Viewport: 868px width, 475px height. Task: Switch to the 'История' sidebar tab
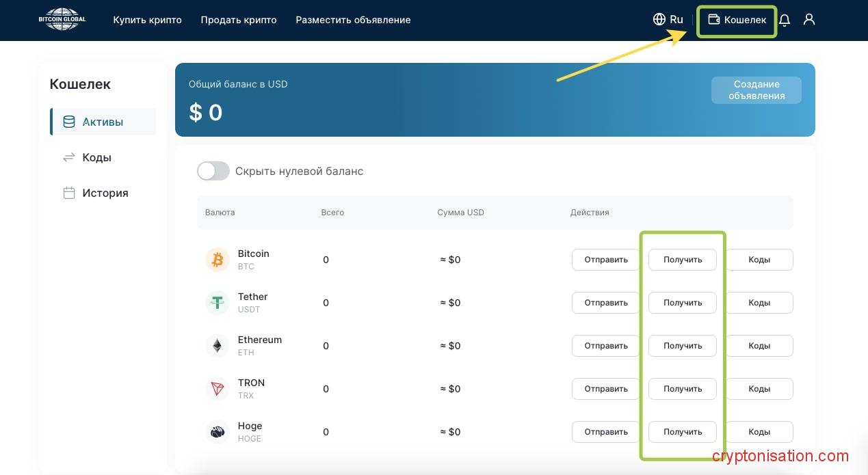point(105,193)
